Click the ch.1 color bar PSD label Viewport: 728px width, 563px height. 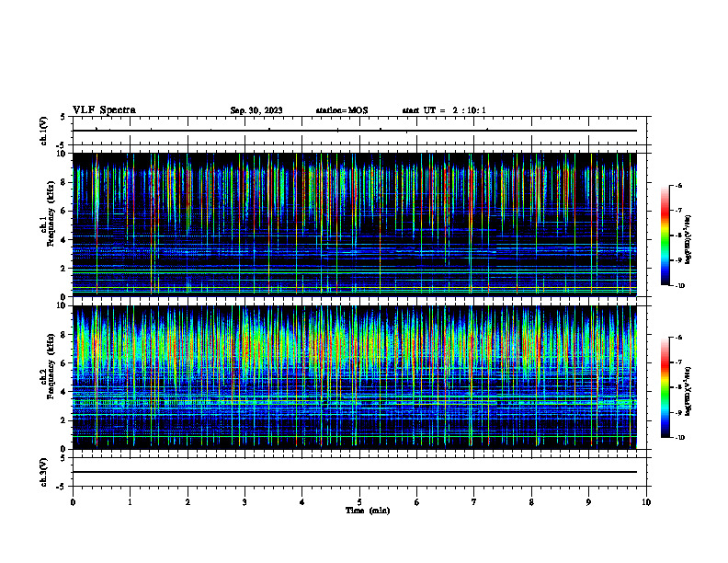[x=688, y=240]
